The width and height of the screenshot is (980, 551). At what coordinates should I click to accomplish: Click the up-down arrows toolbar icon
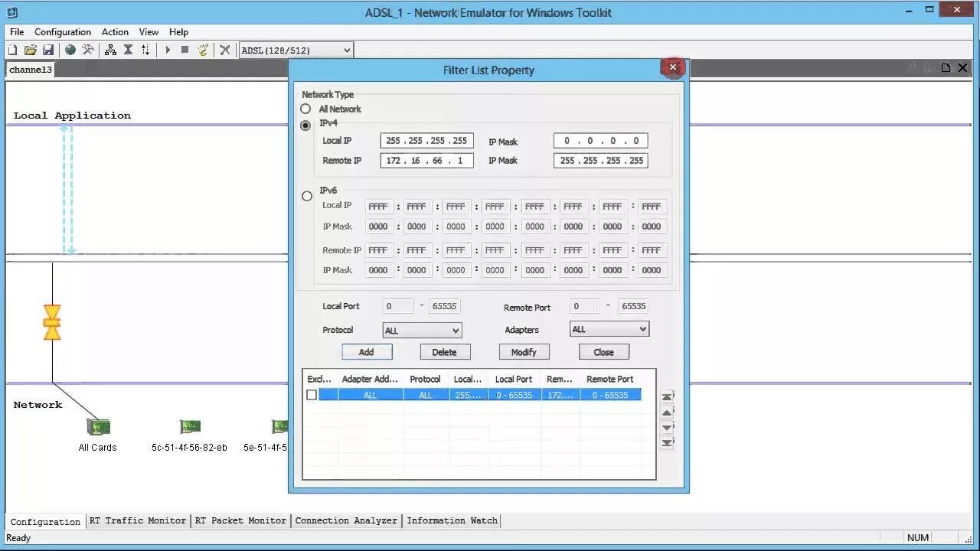(x=145, y=50)
